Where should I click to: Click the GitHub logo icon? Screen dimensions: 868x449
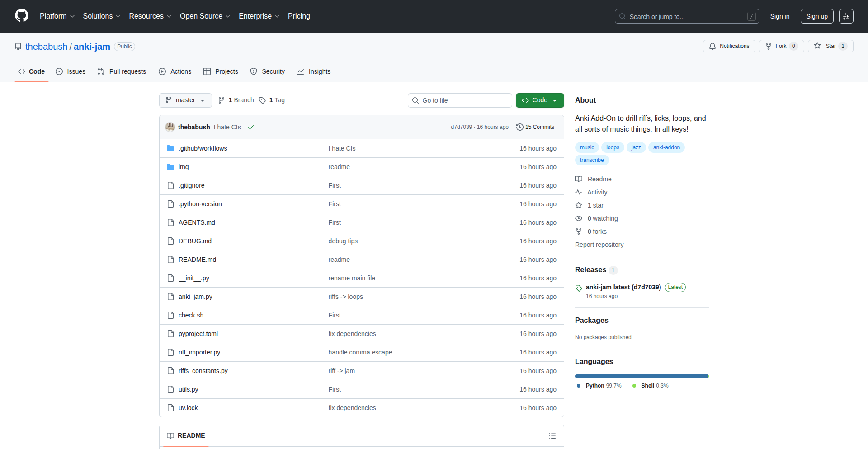point(21,16)
